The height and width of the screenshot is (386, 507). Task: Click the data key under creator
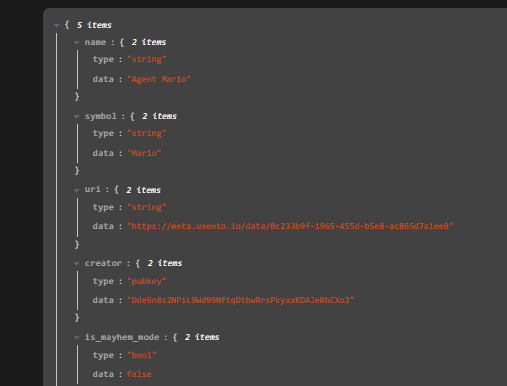click(103, 300)
